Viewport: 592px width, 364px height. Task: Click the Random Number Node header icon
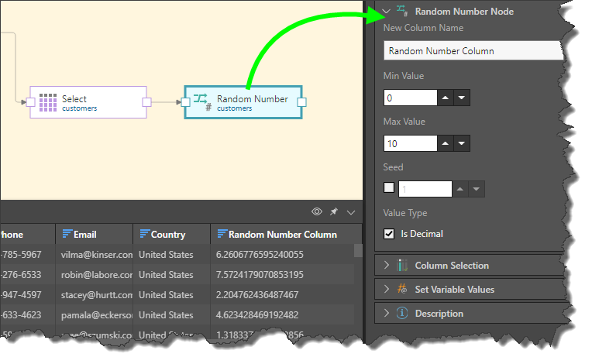click(x=402, y=11)
